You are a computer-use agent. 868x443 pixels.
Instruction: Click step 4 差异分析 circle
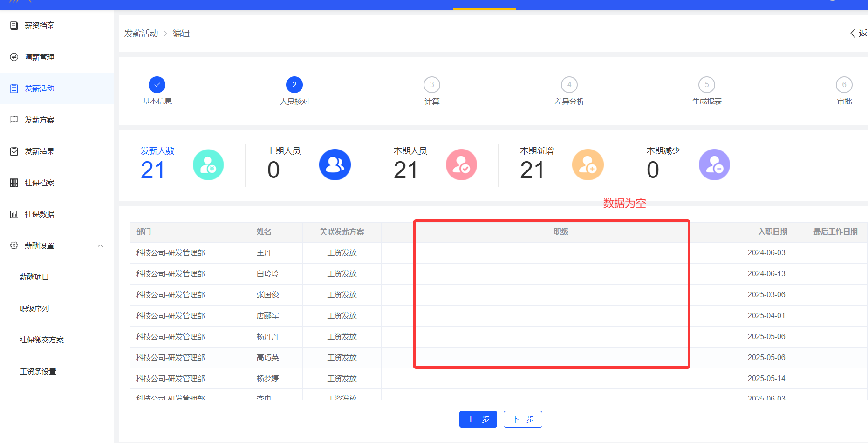pyautogui.click(x=569, y=85)
